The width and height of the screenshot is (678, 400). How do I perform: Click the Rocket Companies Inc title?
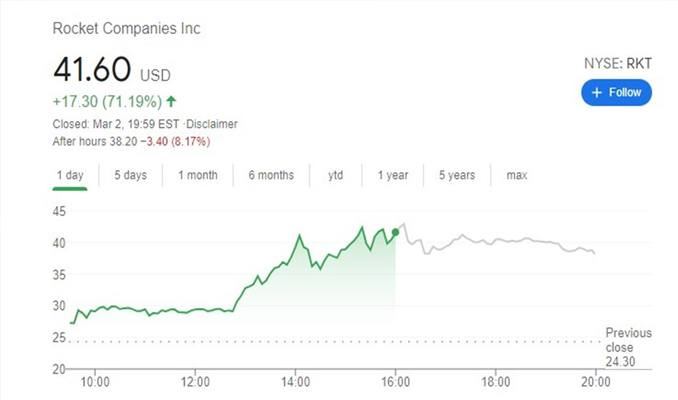[126, 28]
